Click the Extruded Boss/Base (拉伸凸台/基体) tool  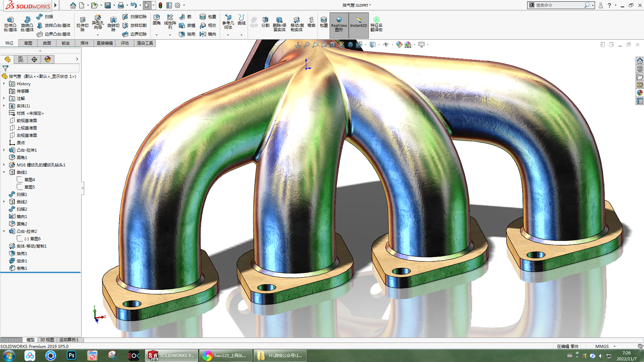click(x=10, y=24)
